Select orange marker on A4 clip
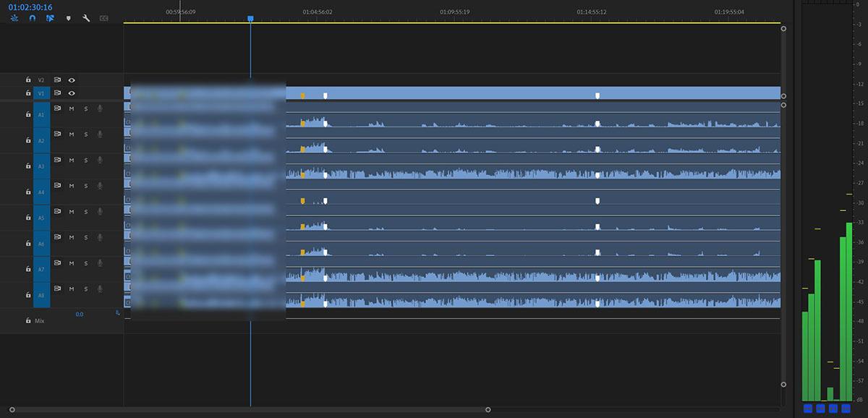 pyautogui.click(x=303, y=200)
